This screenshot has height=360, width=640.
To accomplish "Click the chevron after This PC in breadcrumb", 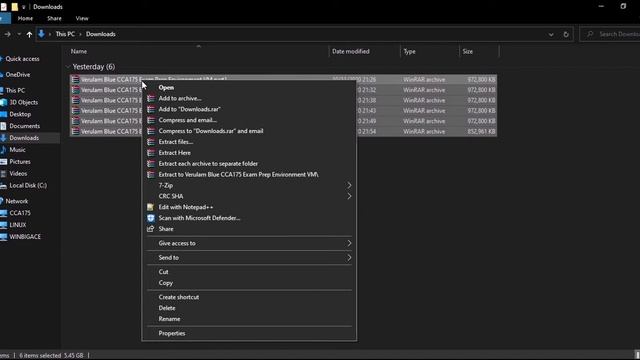I will pyautogui.click(x=80, y=34).
